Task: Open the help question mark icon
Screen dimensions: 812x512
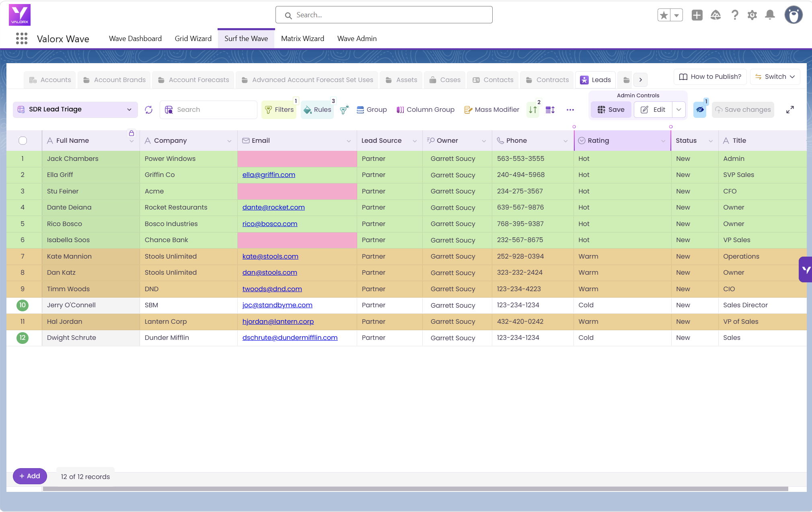Action: pyautogui.click(x=735, y=15)
